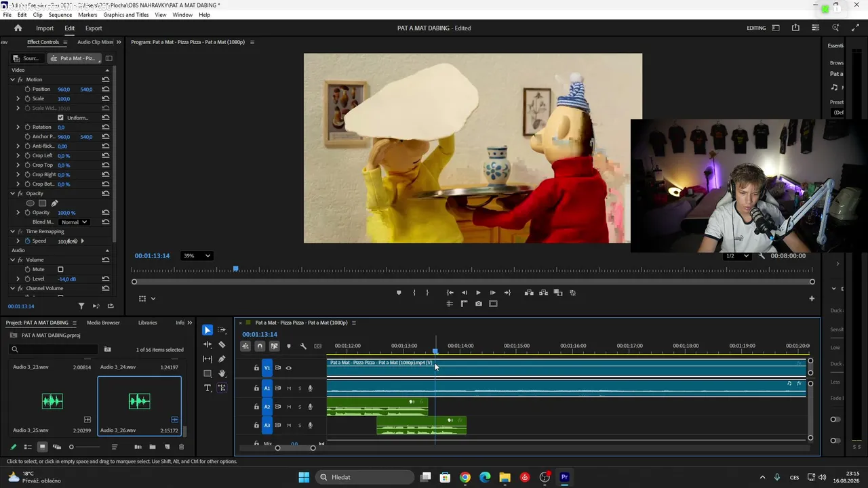This screenshot has width=868, height=488.
Task: Select the Slip tool
Action: (x=208, y=359)
